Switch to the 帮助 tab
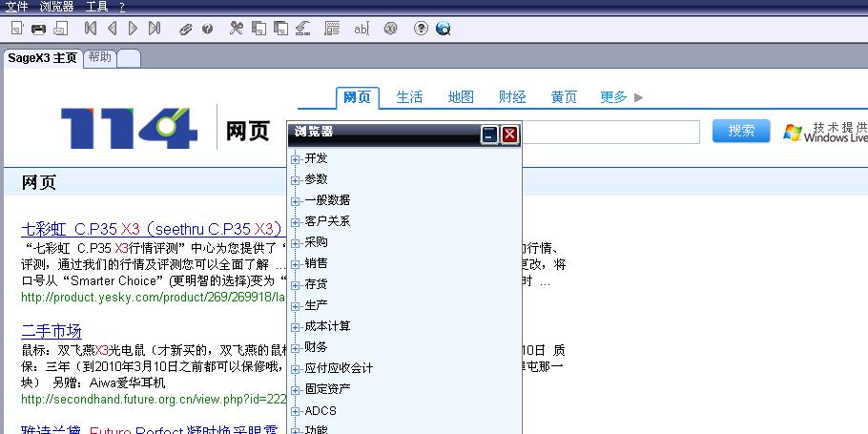This screenshot has width=868, height=434. (99, 57)
